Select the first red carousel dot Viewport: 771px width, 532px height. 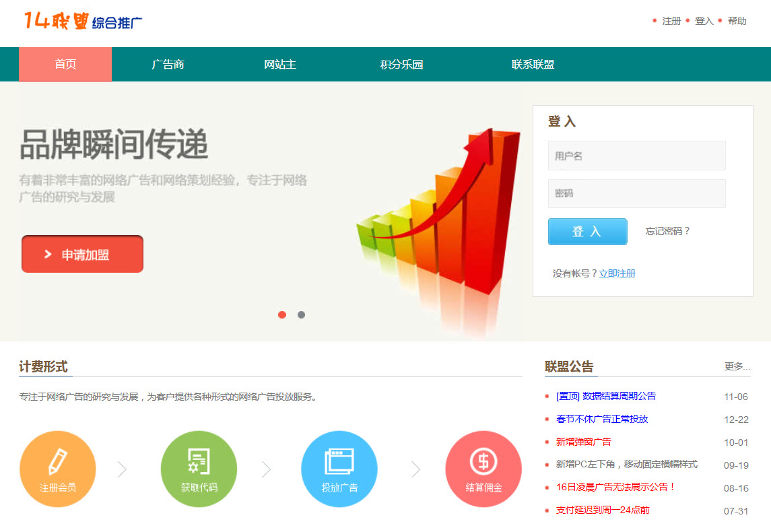pyautogui.click(x=282, y=314)
